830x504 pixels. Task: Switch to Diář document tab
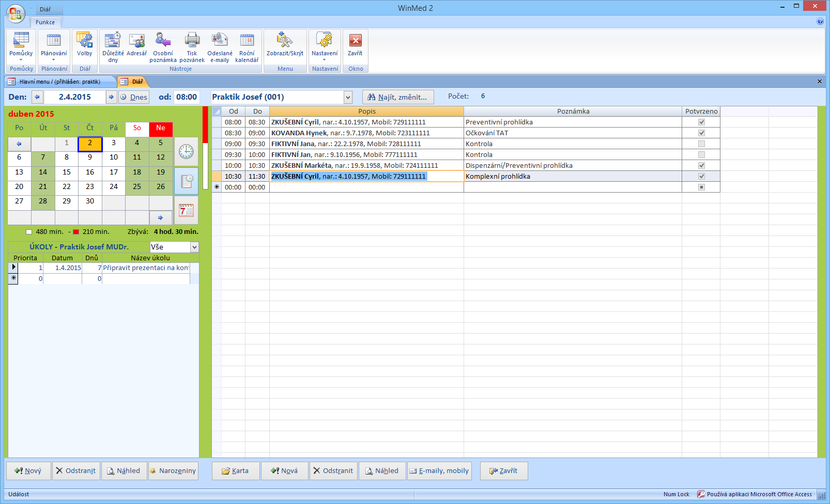click(x=133, y=82)
